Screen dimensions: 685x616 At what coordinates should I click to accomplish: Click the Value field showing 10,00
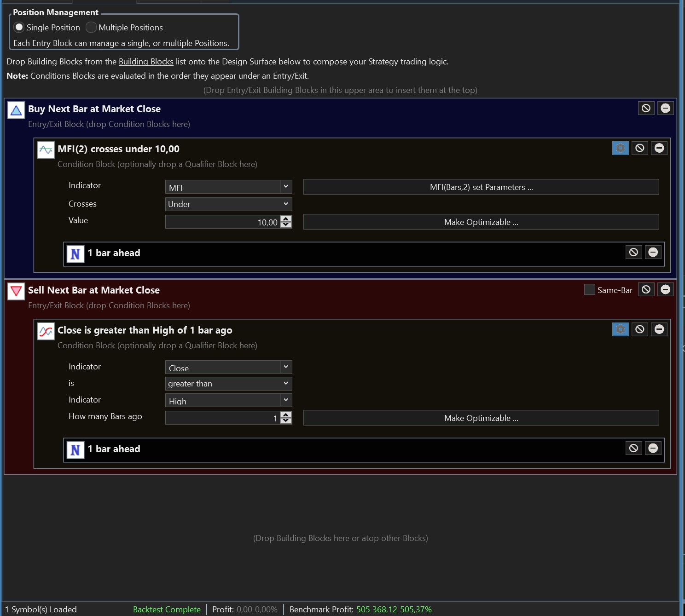222,222
